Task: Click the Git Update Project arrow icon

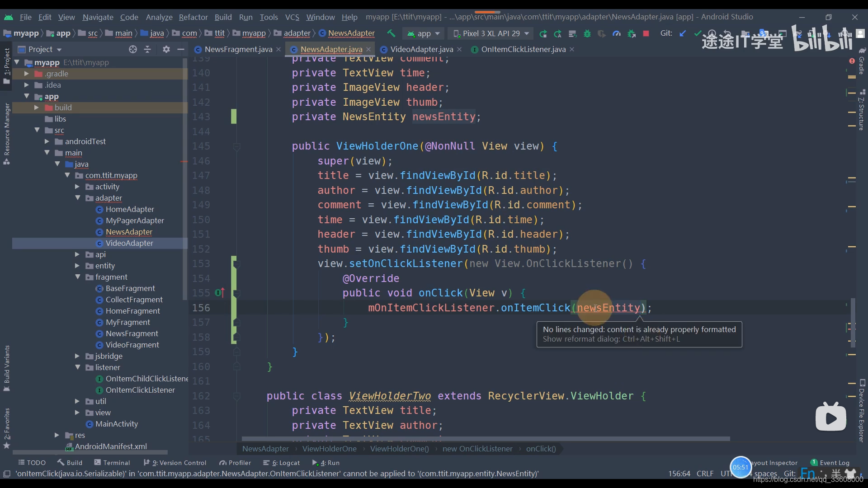Action: click(x=683, y=33)
